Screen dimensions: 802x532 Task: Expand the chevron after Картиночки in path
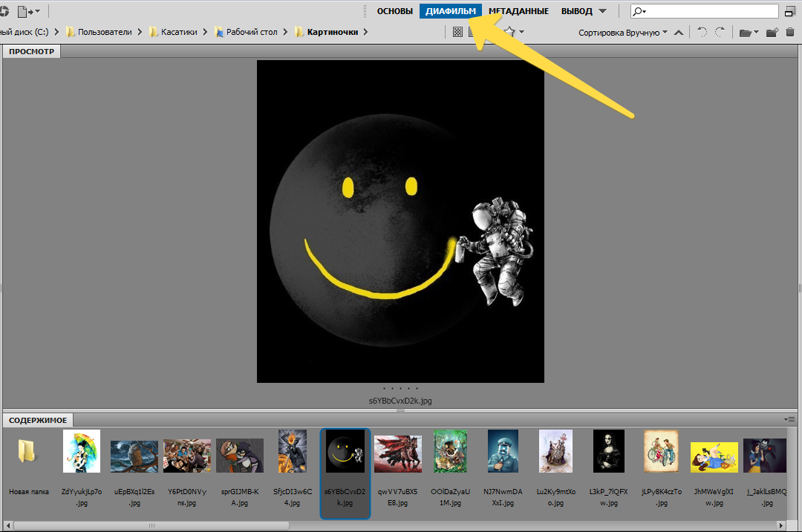[365, 32]
